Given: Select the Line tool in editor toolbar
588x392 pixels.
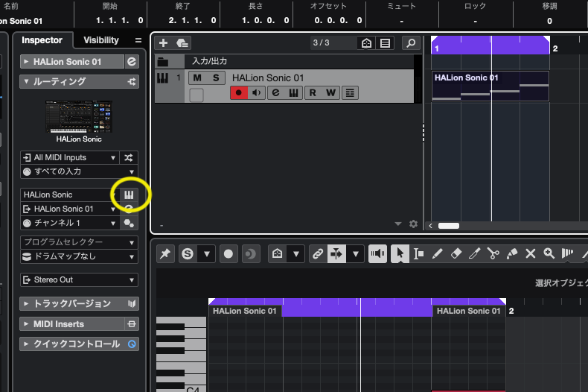Looking at the screenshot, I should pyautogui.click(x=584, y=254).
